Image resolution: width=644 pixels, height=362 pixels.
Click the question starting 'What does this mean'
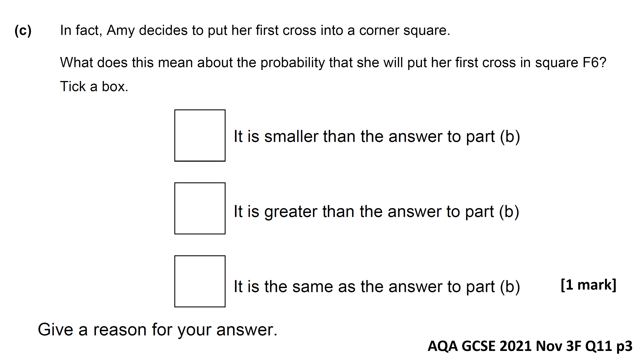pos(333,63)
